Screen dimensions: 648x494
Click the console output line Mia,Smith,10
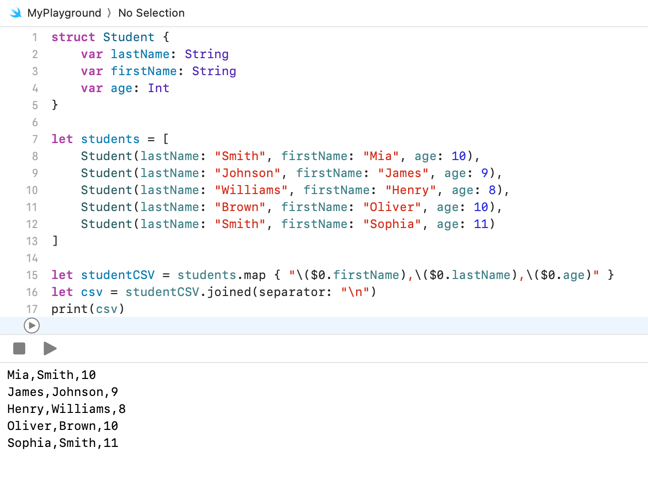[51, 375]
